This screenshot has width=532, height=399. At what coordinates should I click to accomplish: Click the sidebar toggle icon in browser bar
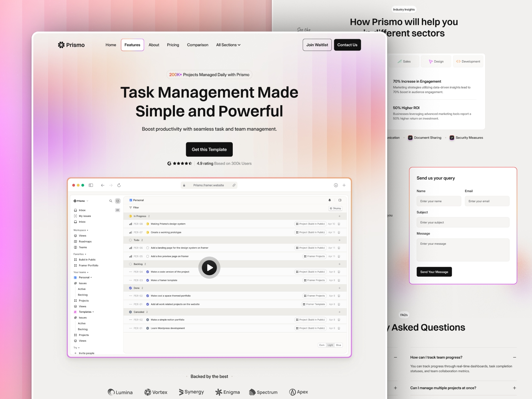coord(91,185)
